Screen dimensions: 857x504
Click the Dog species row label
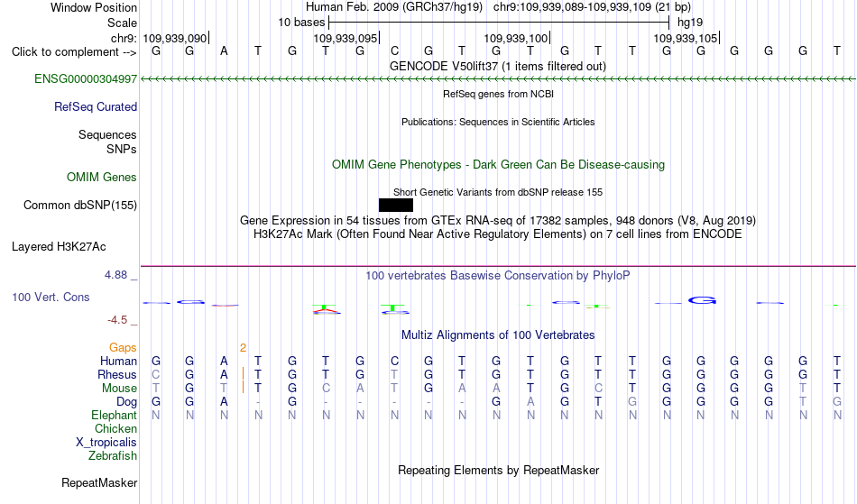pos(126,402)
